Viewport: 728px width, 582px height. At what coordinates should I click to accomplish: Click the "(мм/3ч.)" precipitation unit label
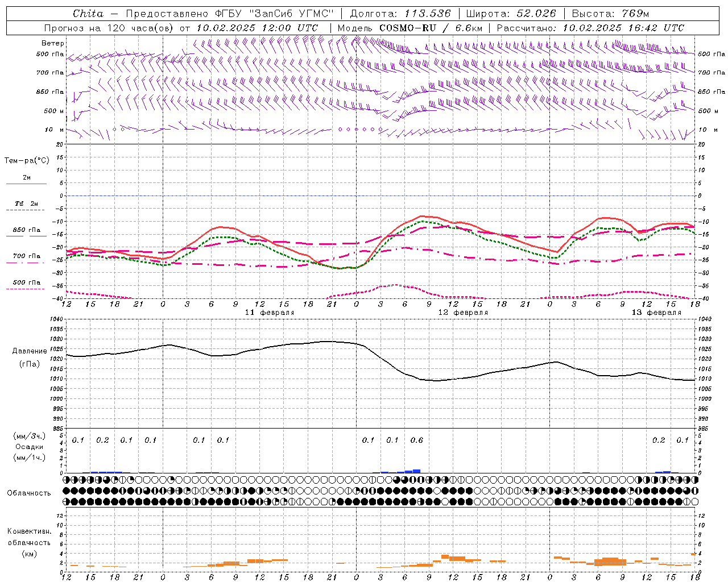[30, 436]
